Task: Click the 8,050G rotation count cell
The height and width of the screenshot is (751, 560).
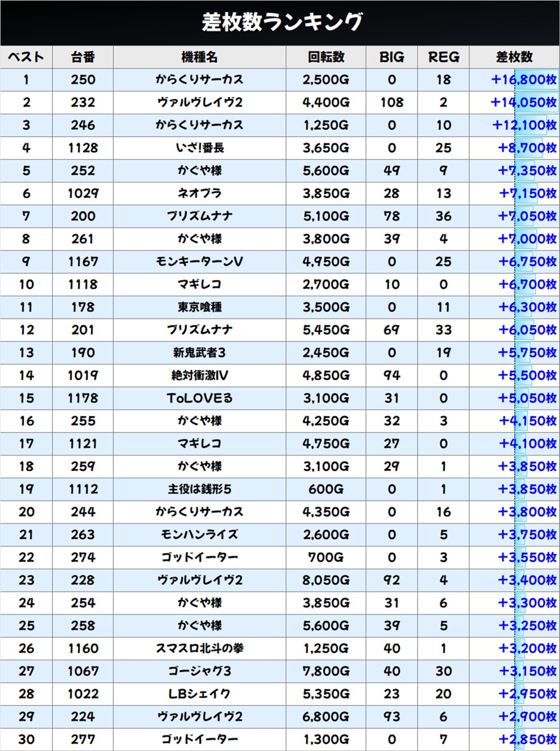Action: [x=326, y=580]
